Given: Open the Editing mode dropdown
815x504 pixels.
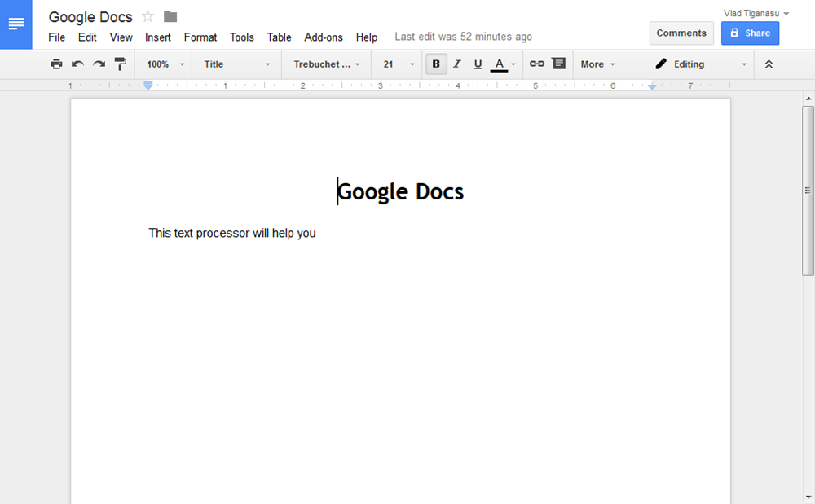Looking at the screenshot, I should [700, 64].
